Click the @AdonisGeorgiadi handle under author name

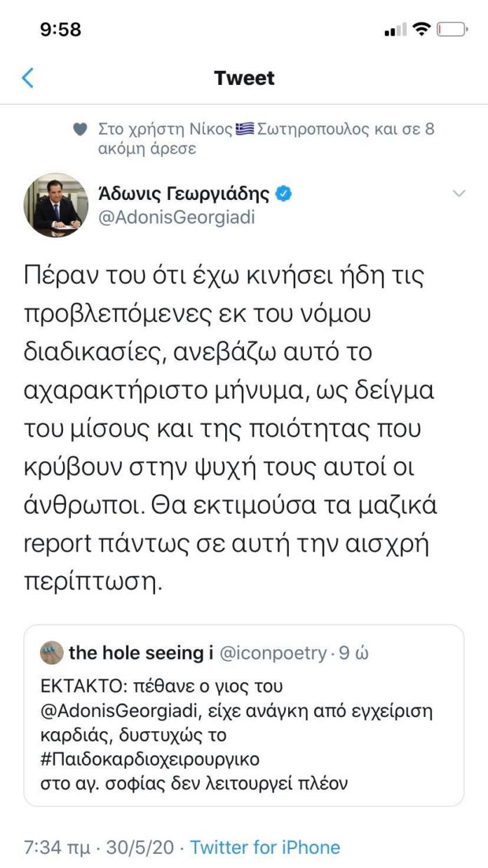click(x=175, y=217)
